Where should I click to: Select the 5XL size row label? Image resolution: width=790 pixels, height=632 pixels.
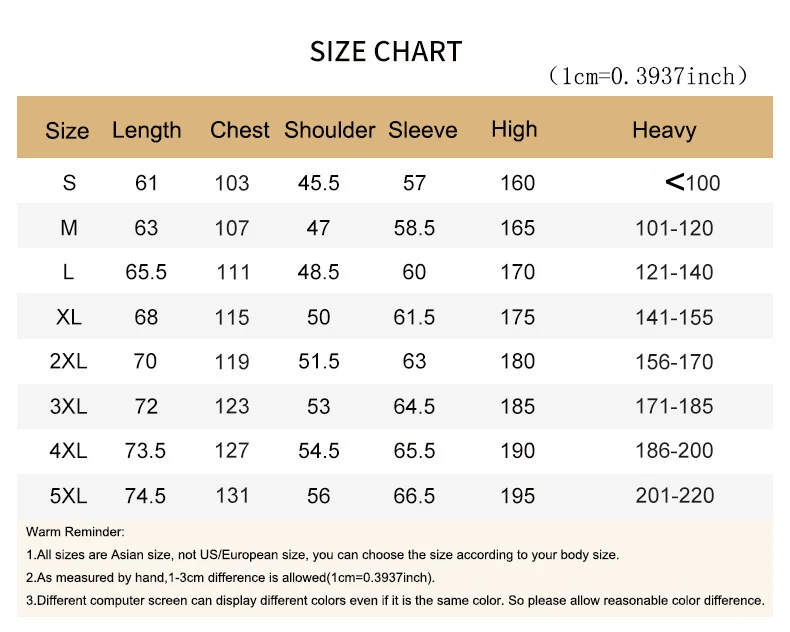(x=69, y=496)
